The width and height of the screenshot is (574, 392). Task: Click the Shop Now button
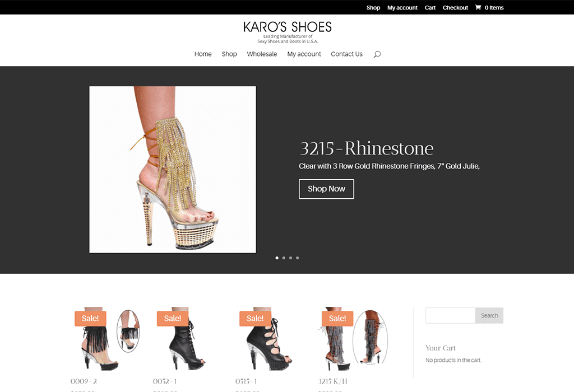pos(326,189)
